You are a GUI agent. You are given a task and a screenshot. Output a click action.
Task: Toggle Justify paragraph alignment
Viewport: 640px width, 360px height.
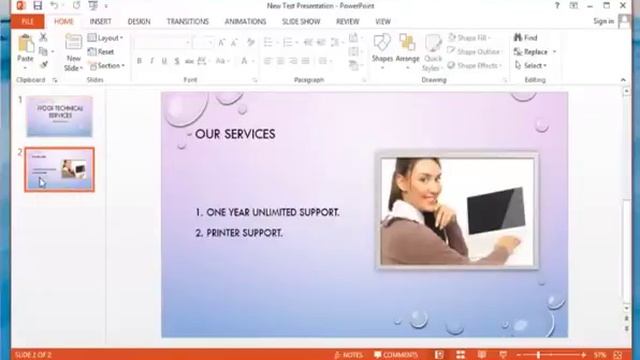306,61
